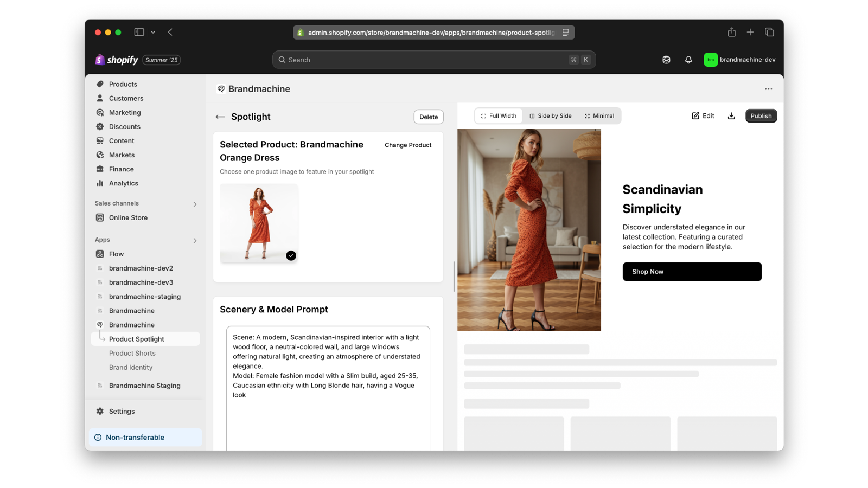This screenshot has height=488, width=868.
Task: Open the Sidekick assistant icon in top bar
Action: point(666,60)
